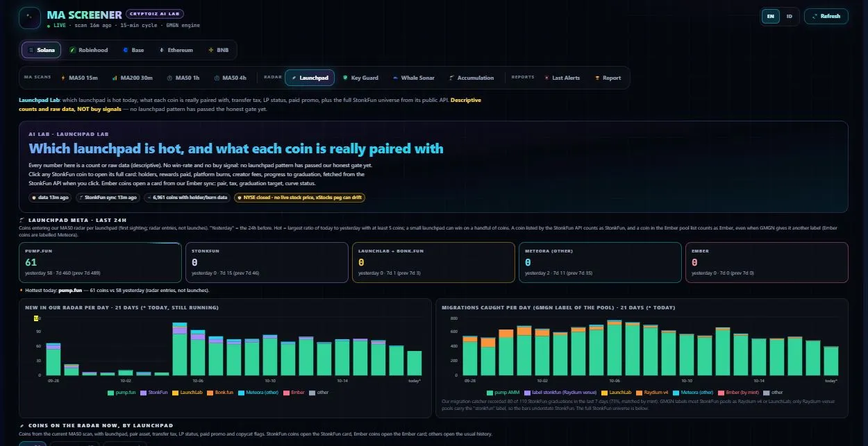Toggle Ember legend in radar chart
Image resolution: width=868 pixels, height=446 pixels.
[x=294, y=393]
